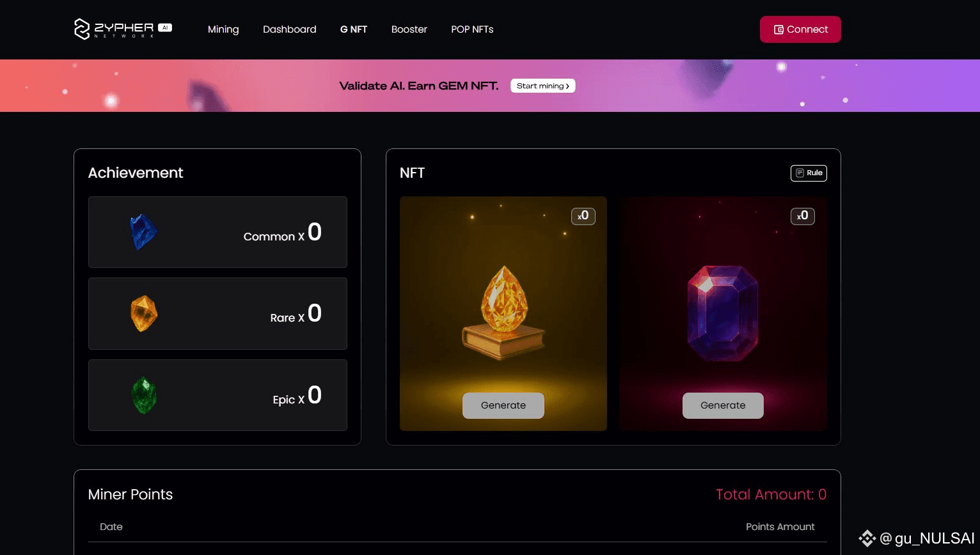Navigate to POP NFTs
This screenshot has width=980, height=555.
tap(472, 29)
